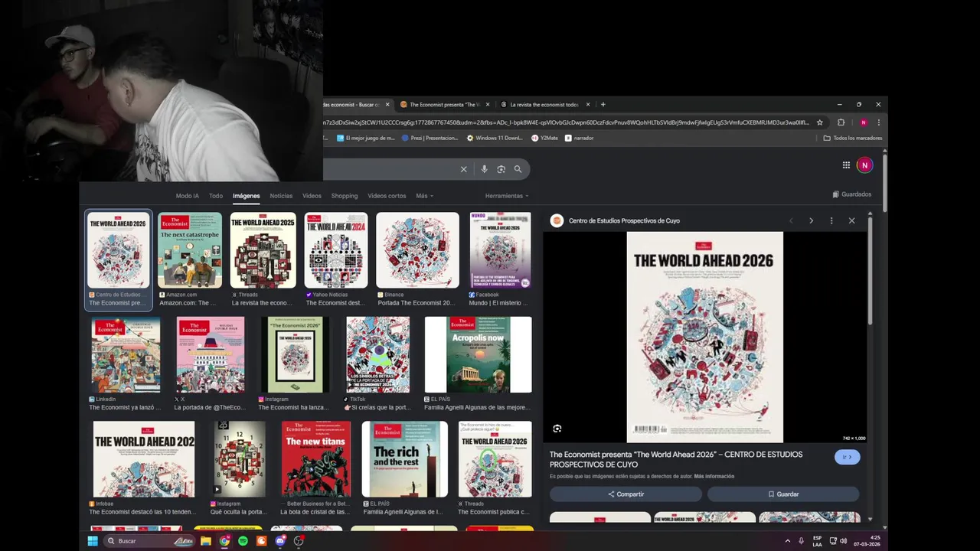
Task: Switch to Videos tab
Action: click(x=312, y=196)
